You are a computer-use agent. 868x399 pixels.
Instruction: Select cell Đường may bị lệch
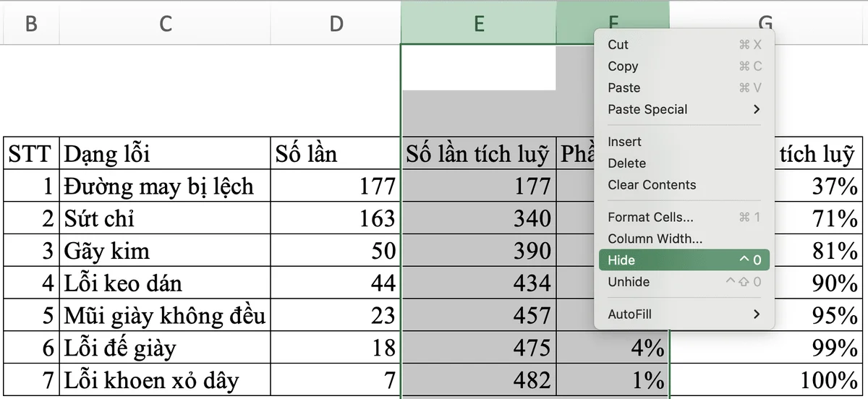coord(165,186)
